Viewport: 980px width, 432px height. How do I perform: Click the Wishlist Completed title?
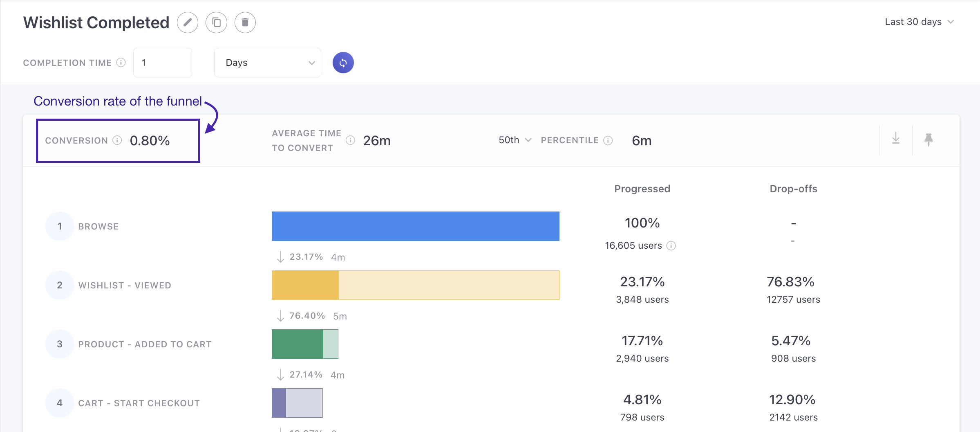(x=96, y=22)
